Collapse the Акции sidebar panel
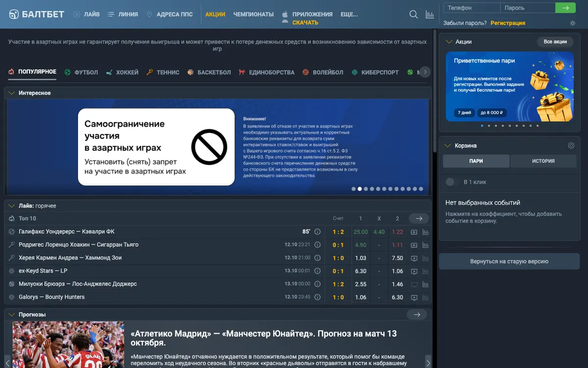588x368 pixels. (449, 42)
